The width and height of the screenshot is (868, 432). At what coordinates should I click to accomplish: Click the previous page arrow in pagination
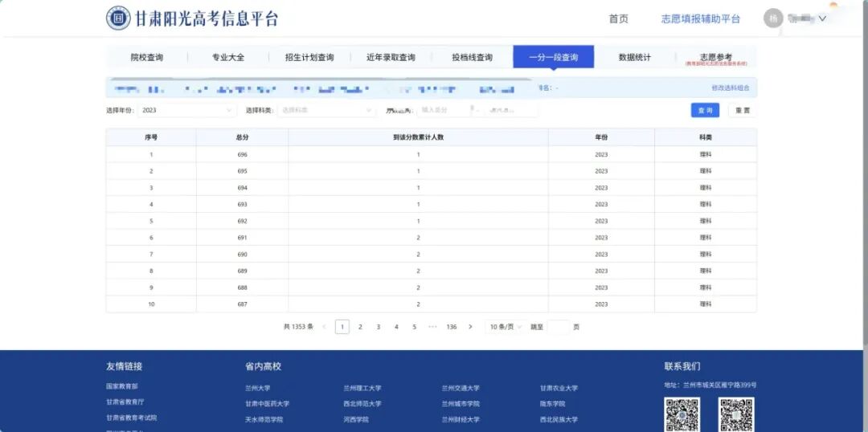coord(325,327)
